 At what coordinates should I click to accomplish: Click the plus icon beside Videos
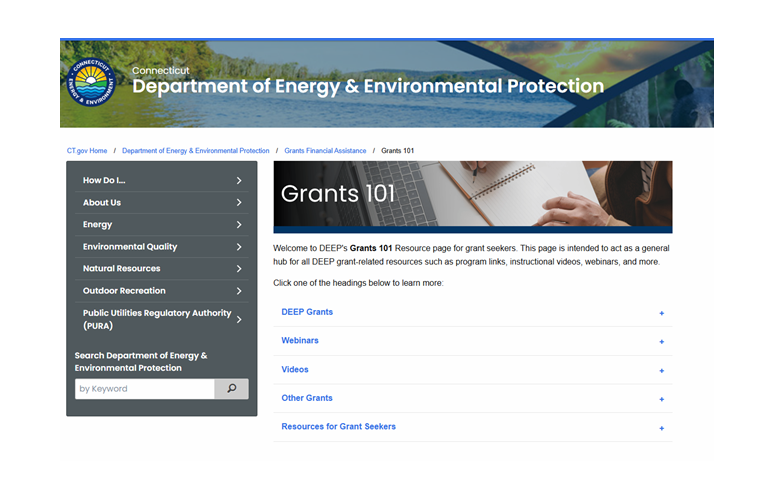coord(661,371)
